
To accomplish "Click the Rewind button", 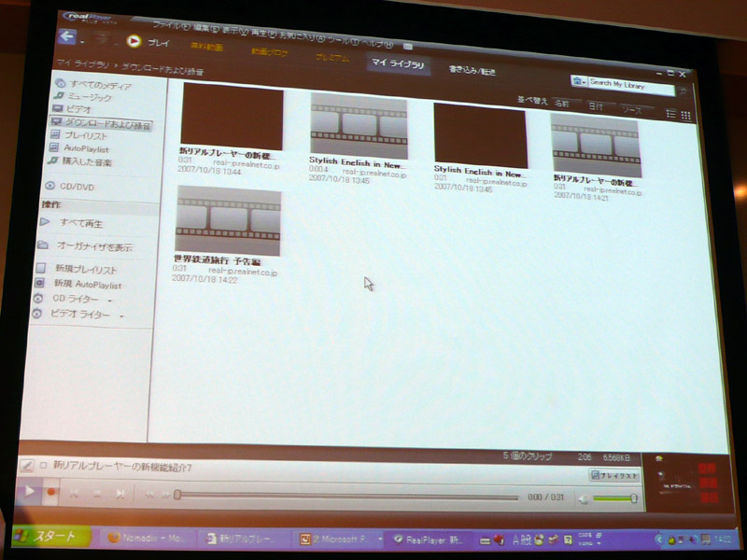I will tap(149, 496).
